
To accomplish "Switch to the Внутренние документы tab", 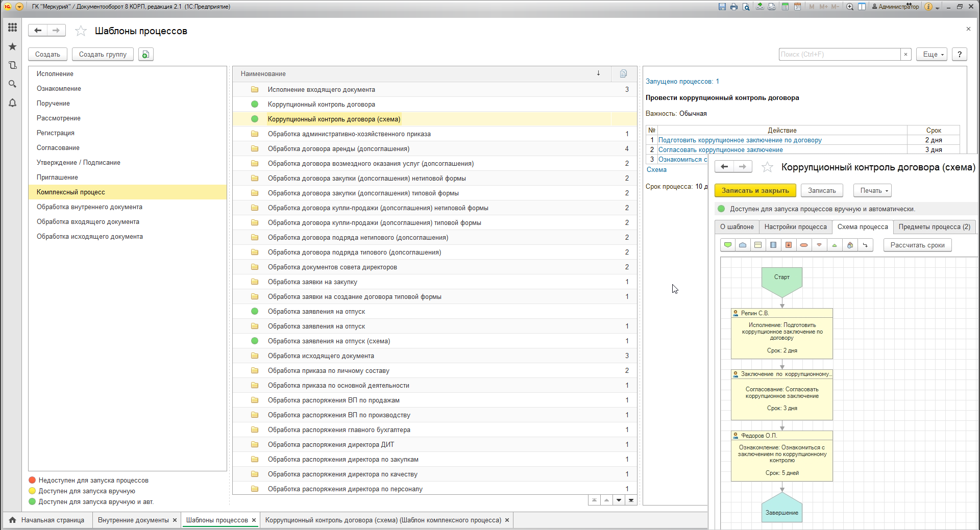I will pyautogui.click(x=133, y=520).
